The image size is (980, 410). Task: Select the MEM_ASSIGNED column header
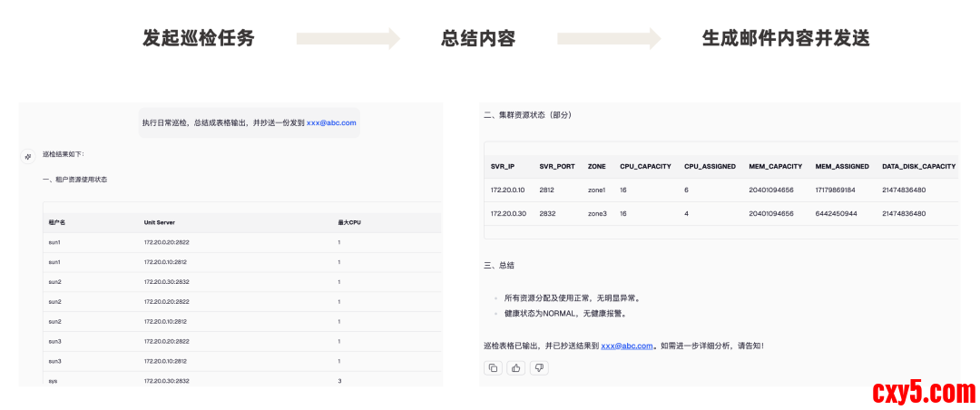coord(841,167)
